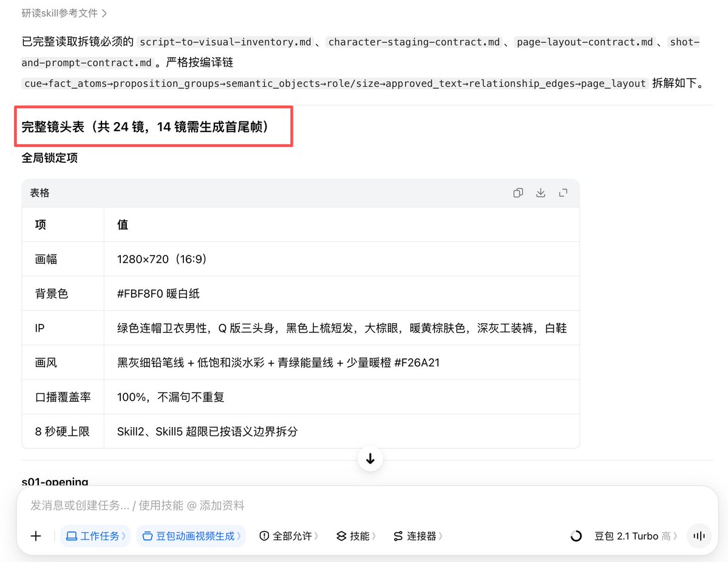Screen dimensions: 728x562
Task: Click the 值 column header
Action: pos(342,225)
